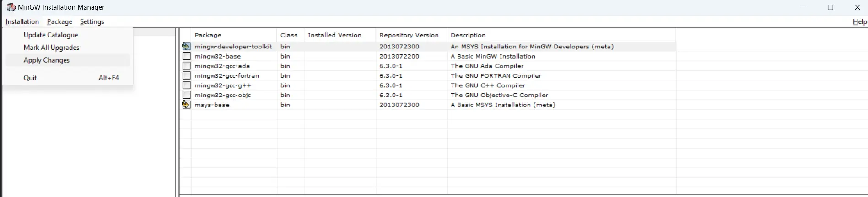
Task: Click 'The GNU Ada Compiler' description
Action: click(x=487, y=66)
